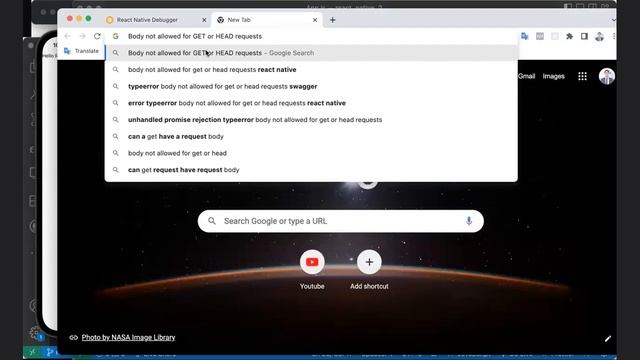Customize this page with the pencil icon

[x=608, y=338]
